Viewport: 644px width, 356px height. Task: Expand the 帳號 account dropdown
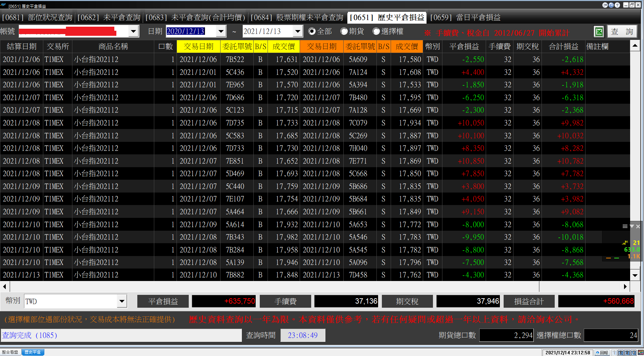tap(134, 31)
